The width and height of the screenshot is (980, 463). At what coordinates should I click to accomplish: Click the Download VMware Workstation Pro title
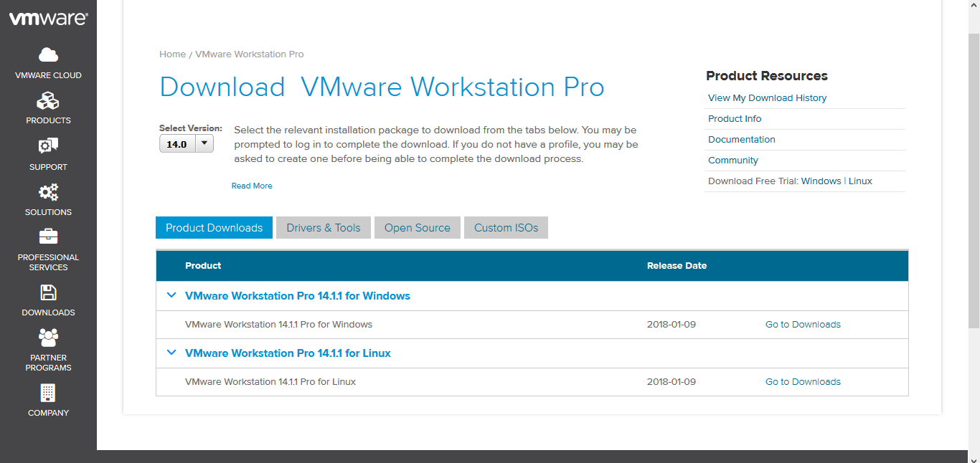tap(382, 87)
